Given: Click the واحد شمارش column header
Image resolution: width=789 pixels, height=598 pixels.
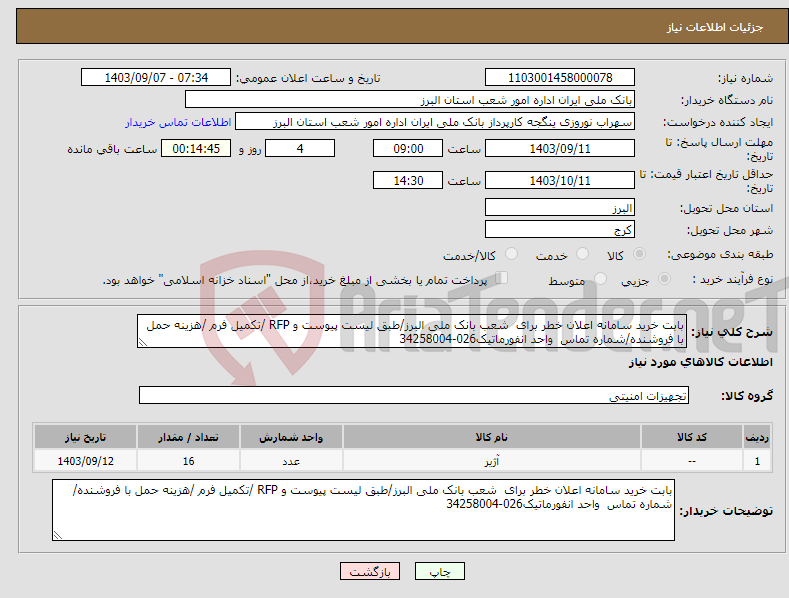Looking at the screenshot, I should [291, 437].
